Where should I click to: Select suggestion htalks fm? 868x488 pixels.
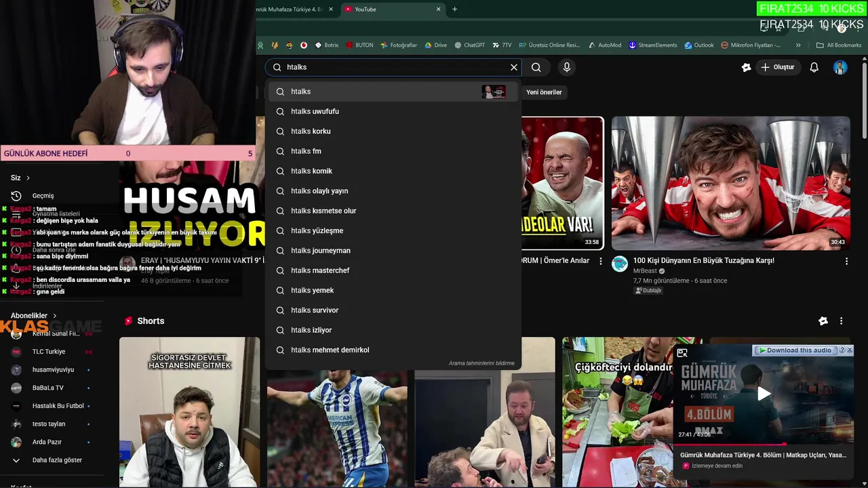click(x=393, y=151)
